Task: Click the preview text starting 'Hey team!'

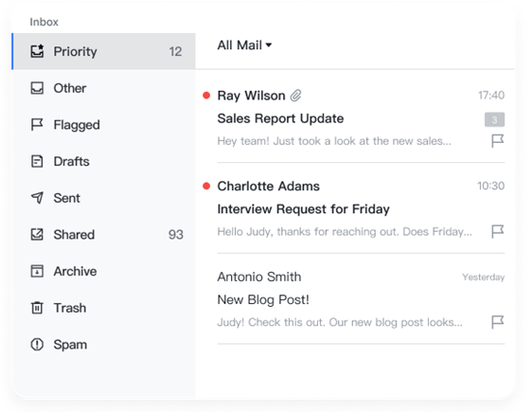Action: click(x=334, y=141)
